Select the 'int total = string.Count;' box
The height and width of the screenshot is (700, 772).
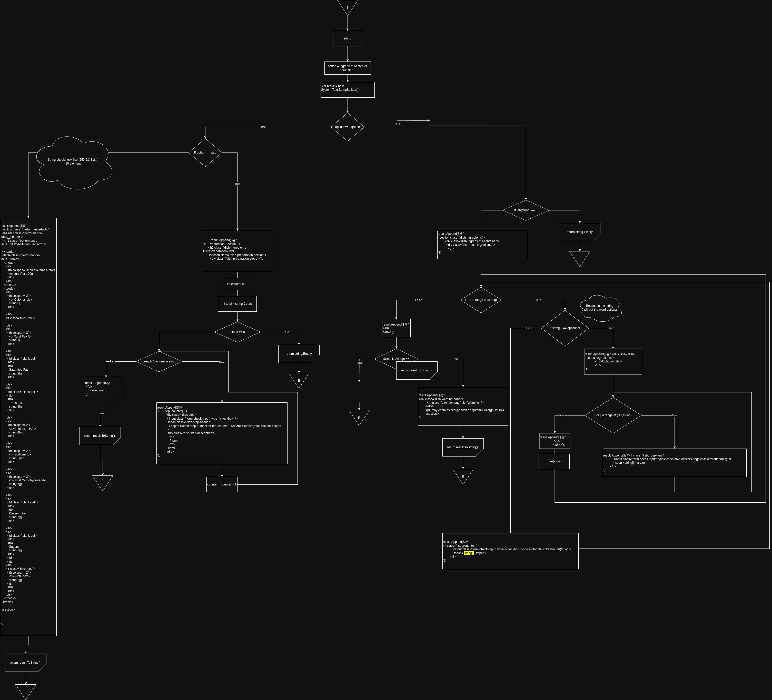pyautogui.click(x=237, y=304)
